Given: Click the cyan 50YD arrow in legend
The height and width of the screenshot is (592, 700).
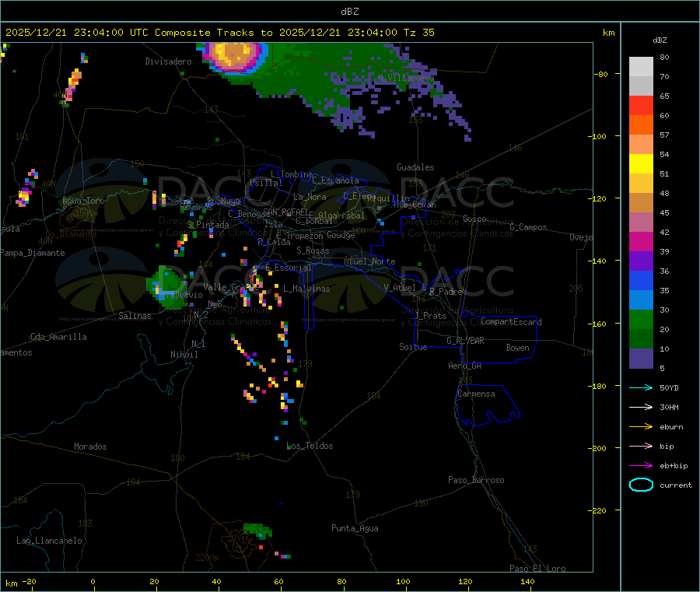Looking at the screenshot, I should pyautogui.click(x=641, y=387).
